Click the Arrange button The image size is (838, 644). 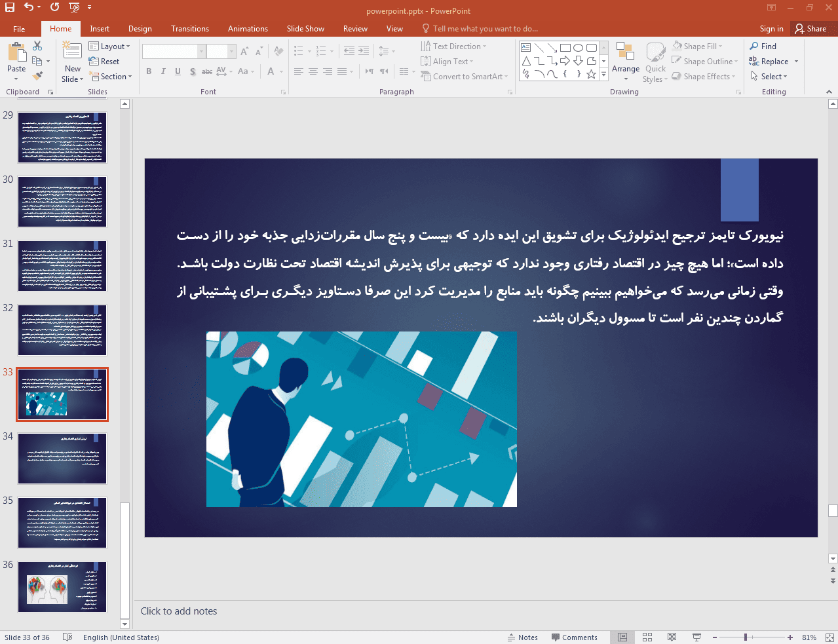[626, 62]
